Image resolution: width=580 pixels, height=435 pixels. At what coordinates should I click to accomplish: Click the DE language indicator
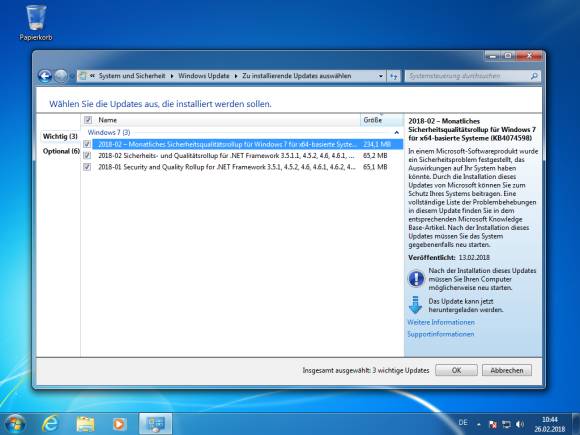tap(463, 423)
